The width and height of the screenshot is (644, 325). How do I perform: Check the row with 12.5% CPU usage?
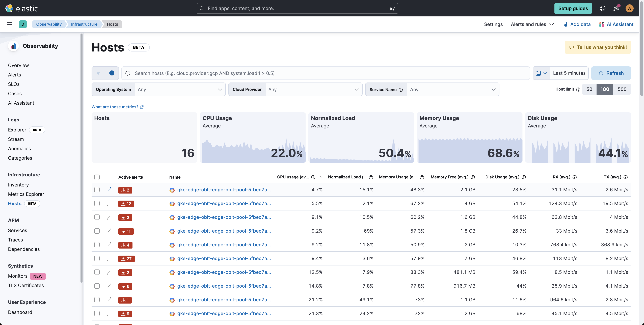[97, 272]
